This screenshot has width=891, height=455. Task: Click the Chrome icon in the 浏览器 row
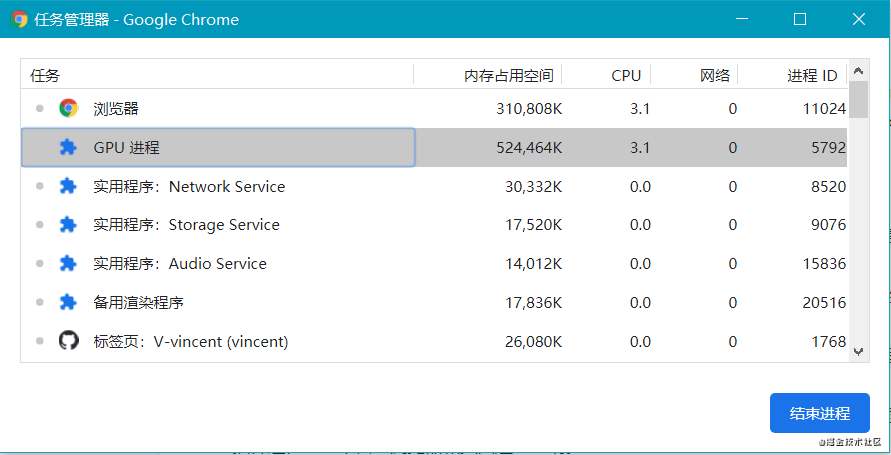[68, 108]
